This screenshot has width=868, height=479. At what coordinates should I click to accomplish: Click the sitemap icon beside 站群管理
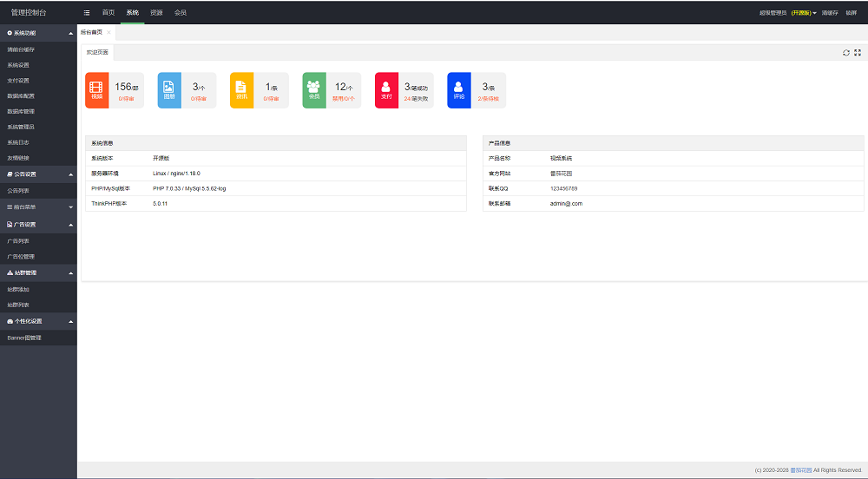click(10, 272)
